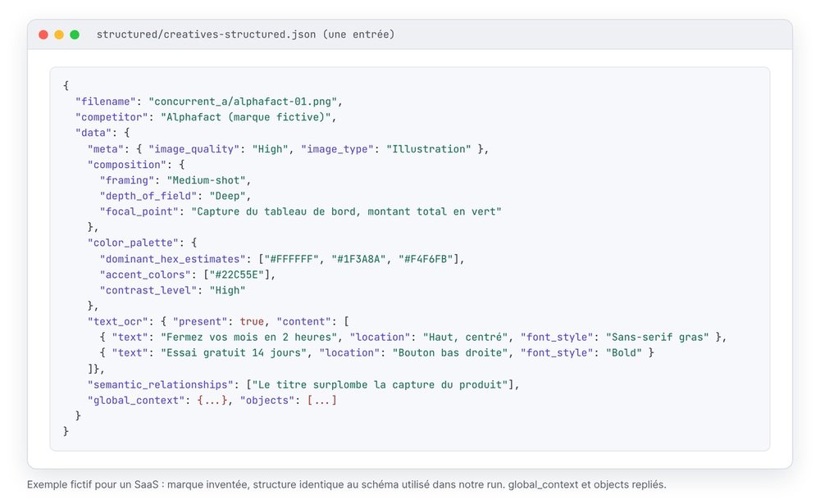
Task: Click the title 'structured/creatives-structured.json (une entrée)'
Action: (245, 34)
